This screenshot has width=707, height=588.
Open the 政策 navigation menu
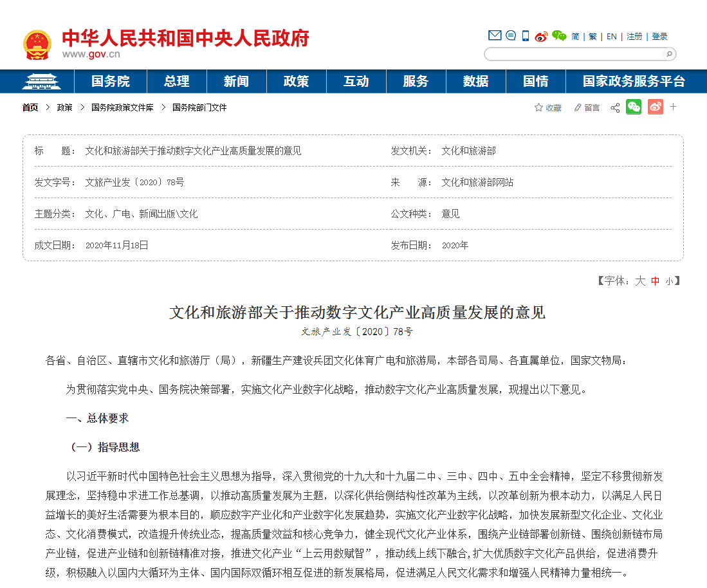tap(296, 81)
